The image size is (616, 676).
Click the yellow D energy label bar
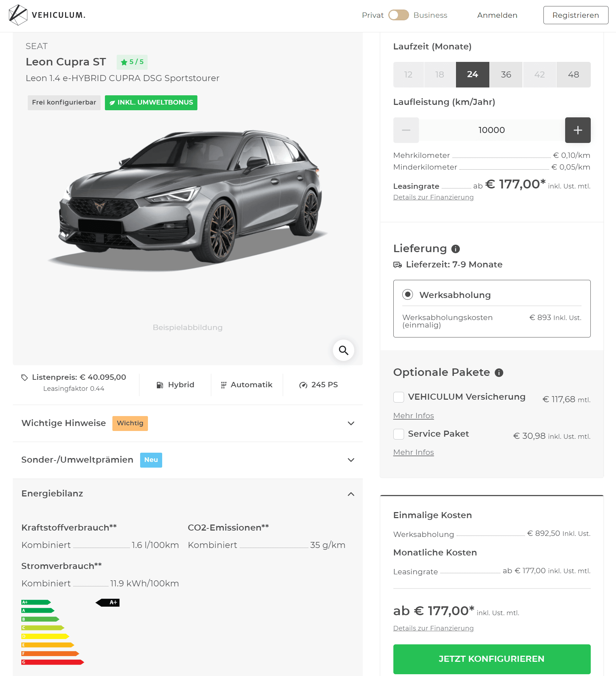click(x=45, y=636)
